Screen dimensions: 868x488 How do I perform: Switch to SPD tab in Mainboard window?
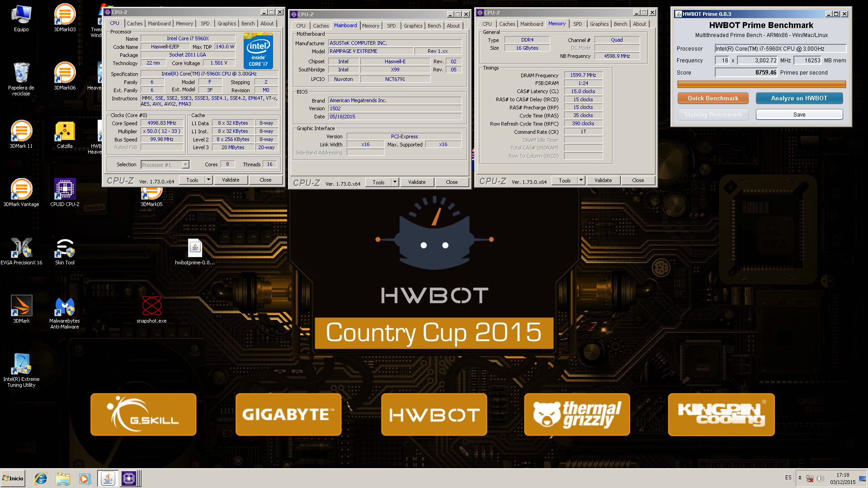pos(392,26)
